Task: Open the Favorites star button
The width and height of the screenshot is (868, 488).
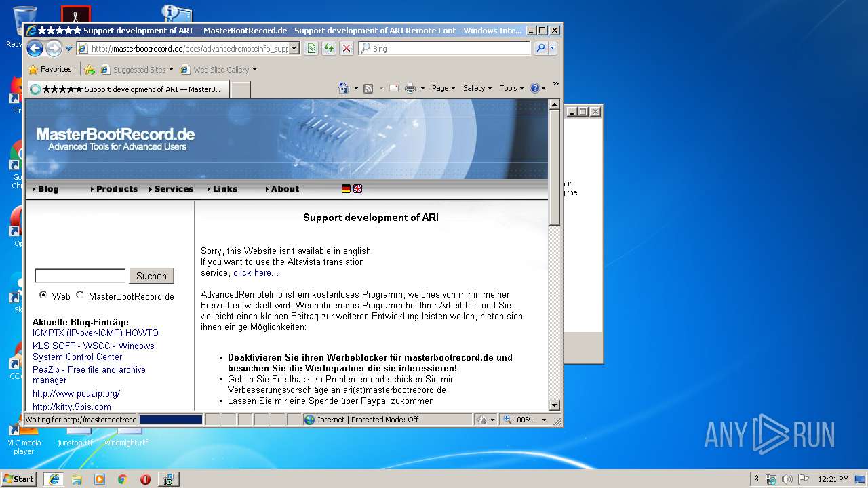Action: [x=50, y=69]
